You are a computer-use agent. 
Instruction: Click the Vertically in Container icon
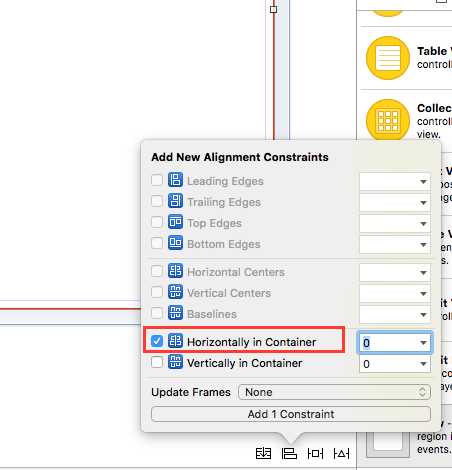pyautogui.click(x=175, y=362)
